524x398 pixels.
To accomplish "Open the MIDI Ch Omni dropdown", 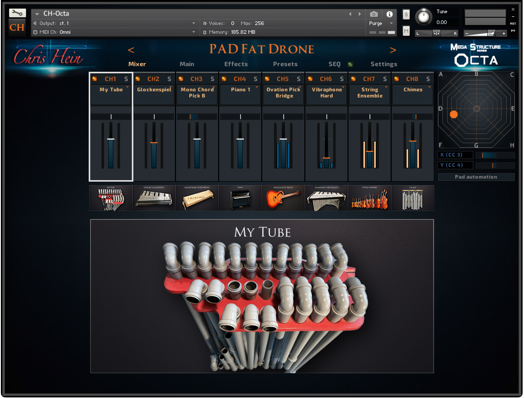I will point(115,32).
